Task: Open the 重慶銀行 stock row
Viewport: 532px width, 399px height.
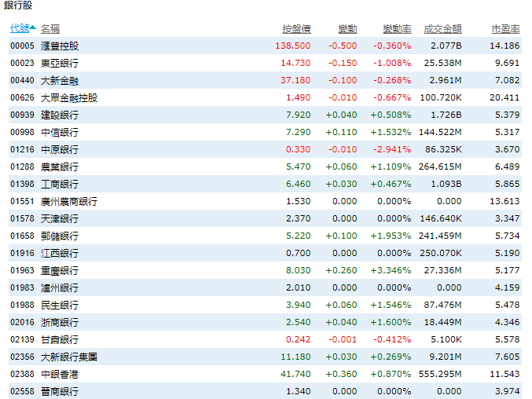Action: 60,270
